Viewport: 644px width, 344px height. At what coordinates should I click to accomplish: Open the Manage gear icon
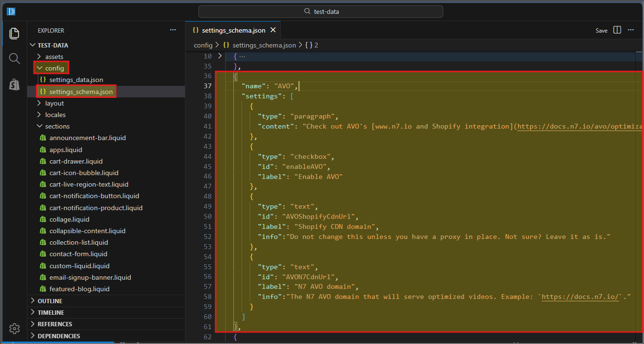point(14,329)
